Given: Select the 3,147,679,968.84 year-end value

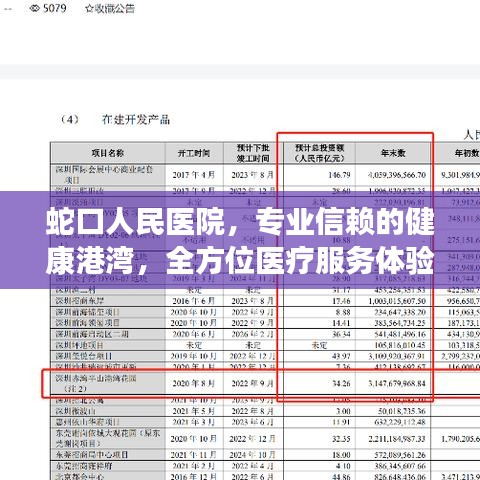Looking at the screenshot, I should click(397, 383).
